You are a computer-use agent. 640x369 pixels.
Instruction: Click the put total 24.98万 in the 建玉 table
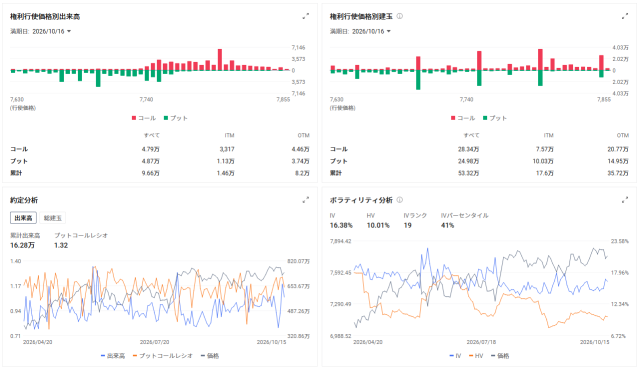click(469, 161)
